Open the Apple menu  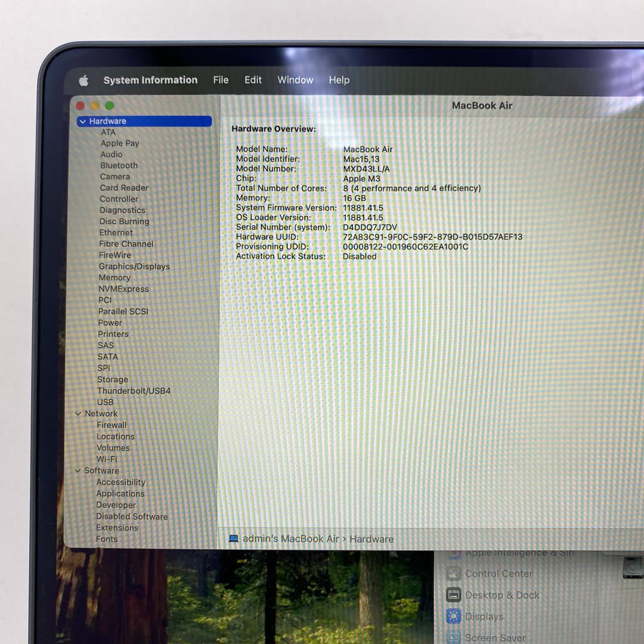(84, 80)
